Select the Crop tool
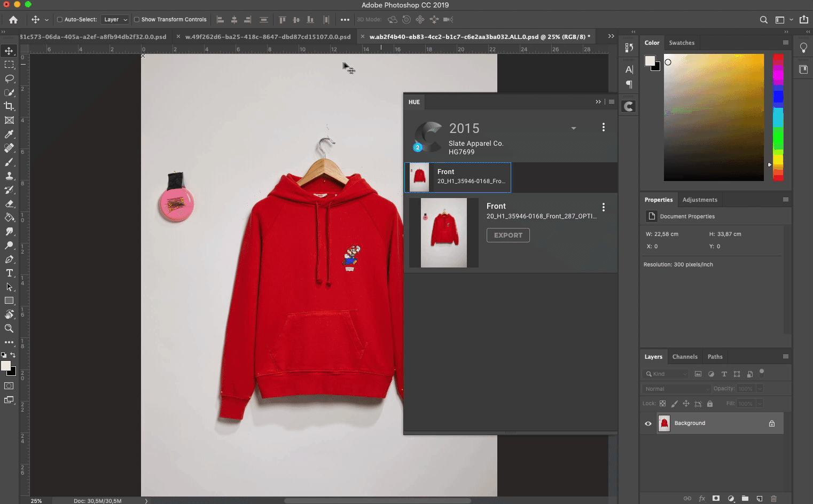This screenshot has height=504, width=813. 9,106
